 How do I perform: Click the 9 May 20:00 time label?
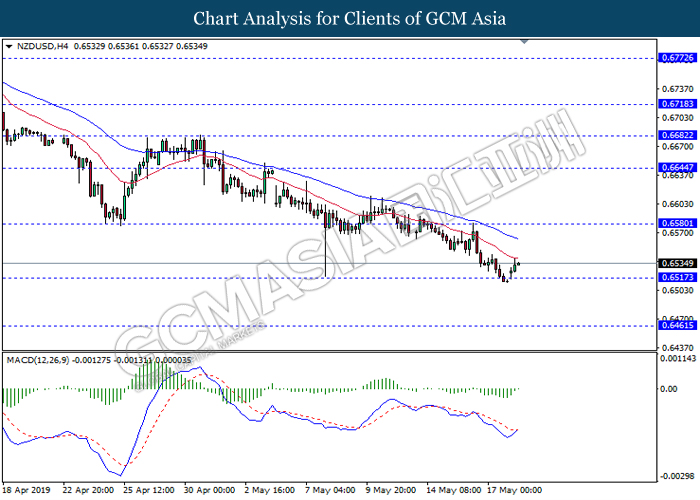(391, 490)
